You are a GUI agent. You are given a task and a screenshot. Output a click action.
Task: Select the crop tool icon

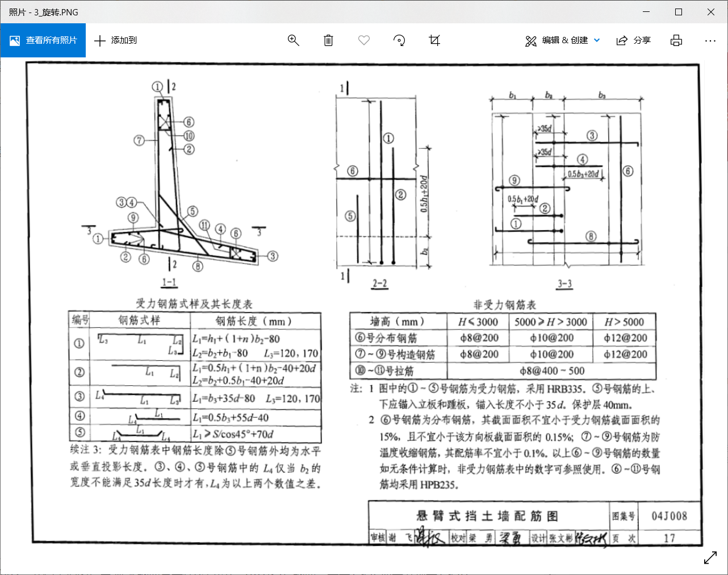pos(434,40)
